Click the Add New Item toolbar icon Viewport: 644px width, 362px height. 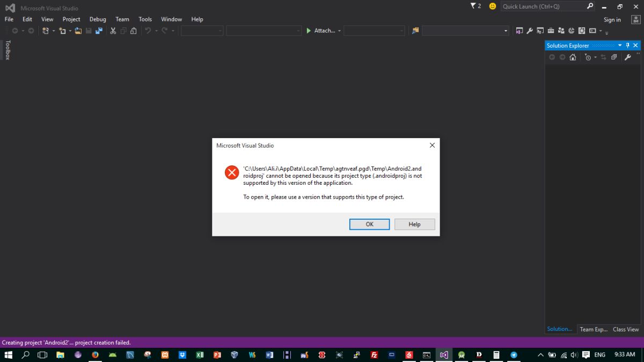pos(62,31)
